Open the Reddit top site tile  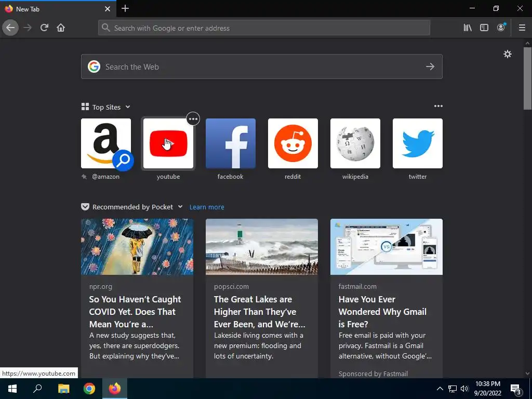293,143
